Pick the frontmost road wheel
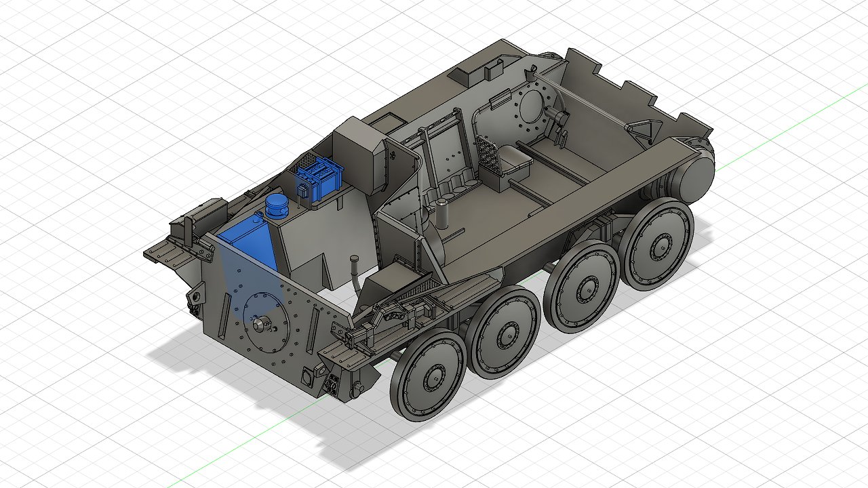 [x=426, y=376]
